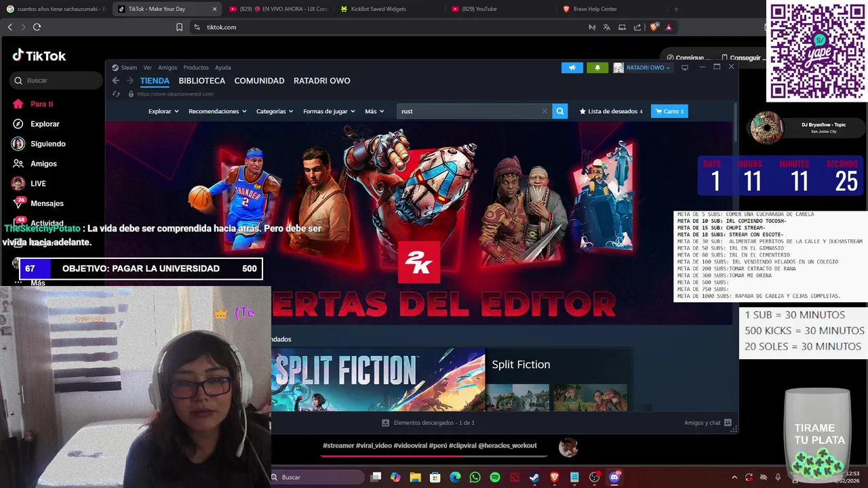This screenshot has height=488, width=868.
Task: Click Steam forward navigation arrow
Action: pos(130,81)
